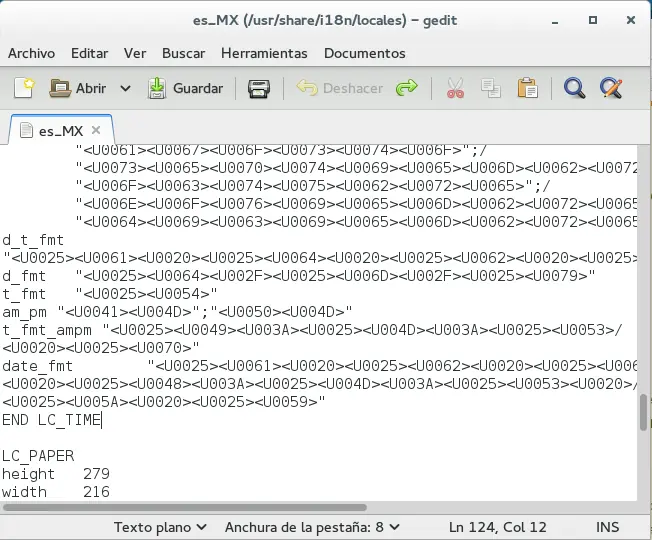Open the Herramientas menu
The image size is (652, 540).
pyautogui.click(x=264, y=53)
